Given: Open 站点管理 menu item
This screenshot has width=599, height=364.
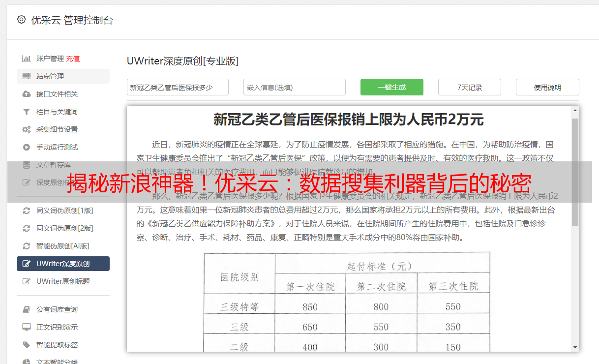Looking at the screenshot, I should [x=63, y=76].
